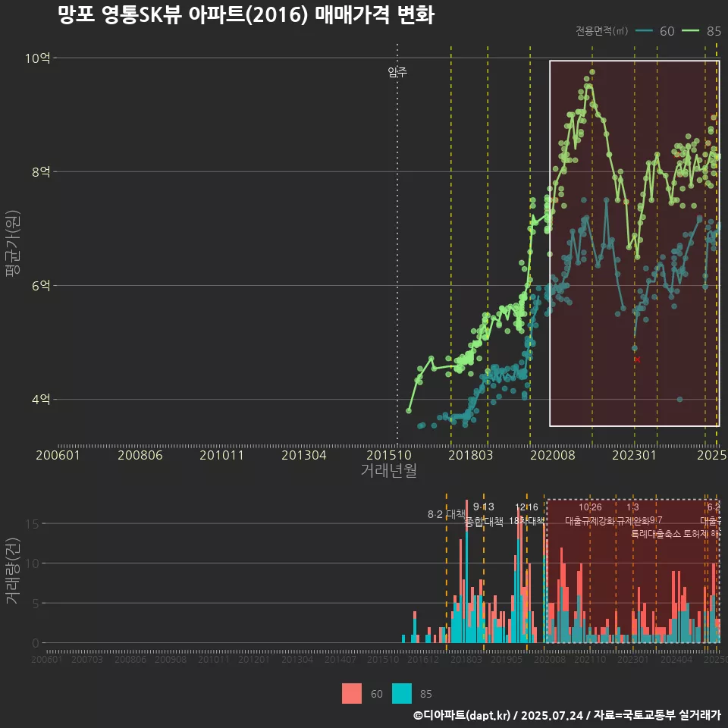Click the '201304' label on the price chart axis
Screen dimensions: 728x728
pos(304,455)
